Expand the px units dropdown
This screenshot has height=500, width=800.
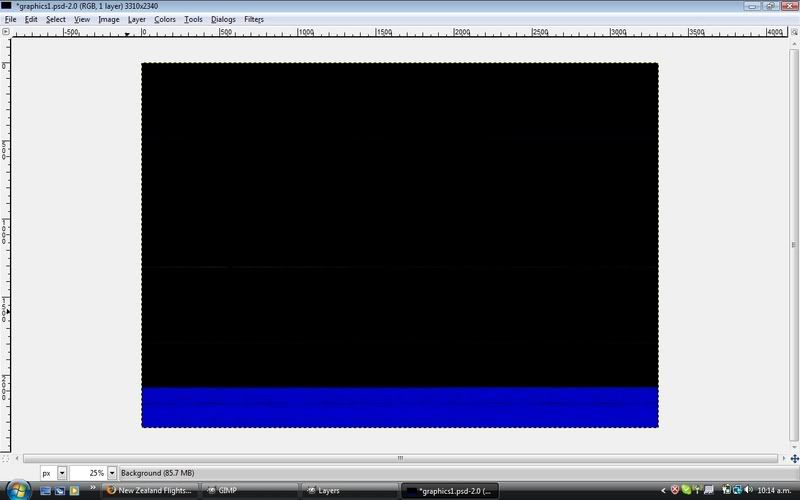pyautogui.click(x=62, y=472)
